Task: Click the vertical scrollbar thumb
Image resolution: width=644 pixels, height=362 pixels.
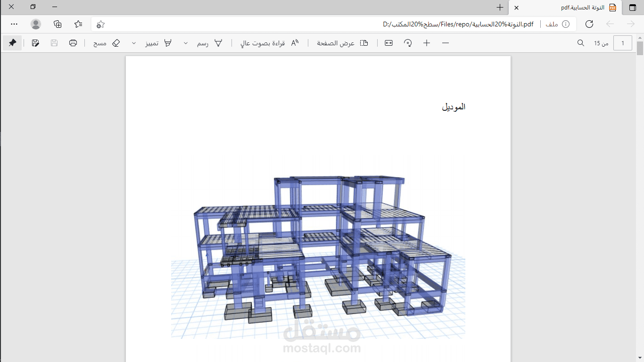Action: [x=640, y=49]
